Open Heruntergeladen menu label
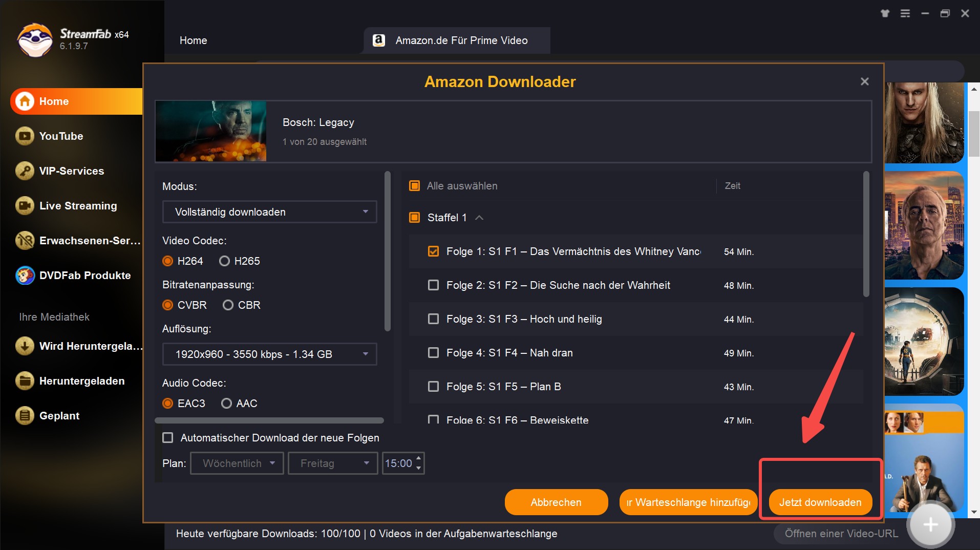The image size is (980, 550). coord(82,381)
